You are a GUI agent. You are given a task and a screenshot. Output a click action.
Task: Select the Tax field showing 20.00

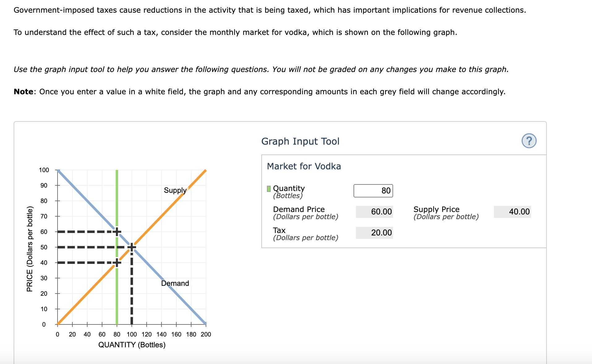click(x=374, y=232)
